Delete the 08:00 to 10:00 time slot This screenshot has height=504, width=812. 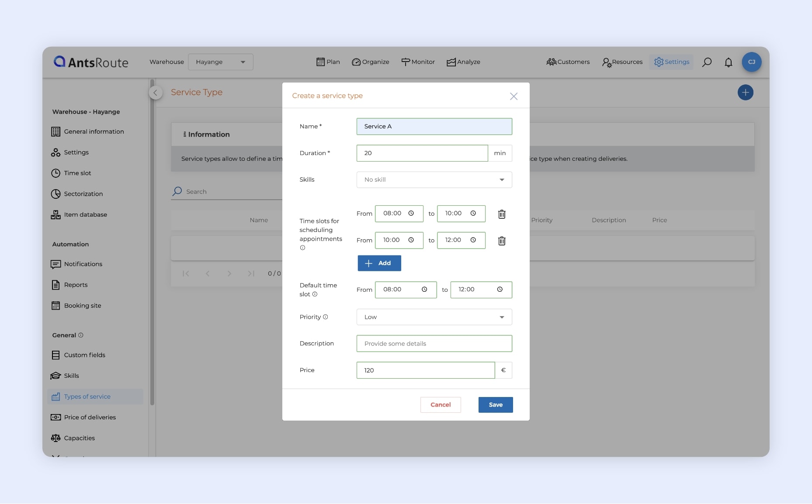click(x=502, y=214)
